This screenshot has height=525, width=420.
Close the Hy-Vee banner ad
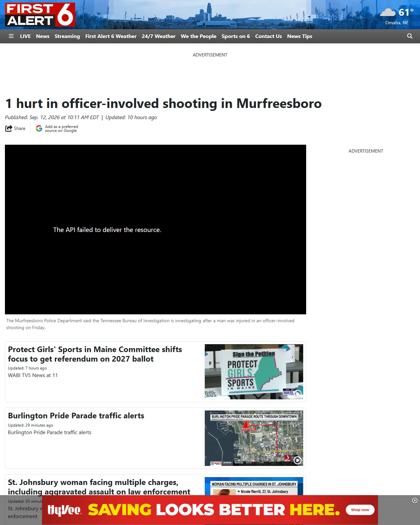[415, 500]
